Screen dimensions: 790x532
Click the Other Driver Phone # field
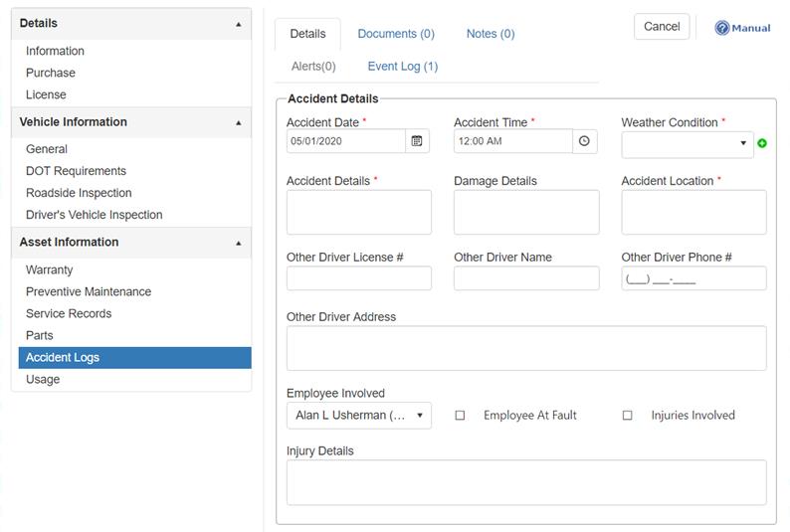(693, 278)
